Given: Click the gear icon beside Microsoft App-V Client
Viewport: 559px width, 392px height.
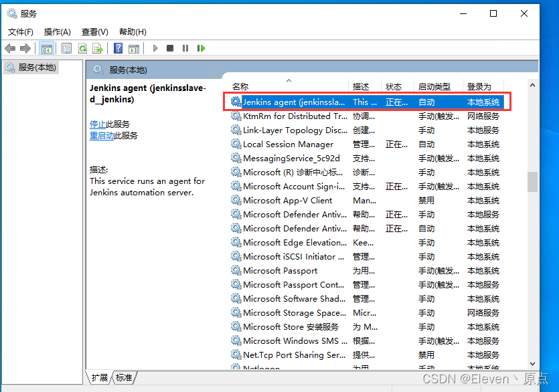Looking at the screenshot, I should pos(236,200).
